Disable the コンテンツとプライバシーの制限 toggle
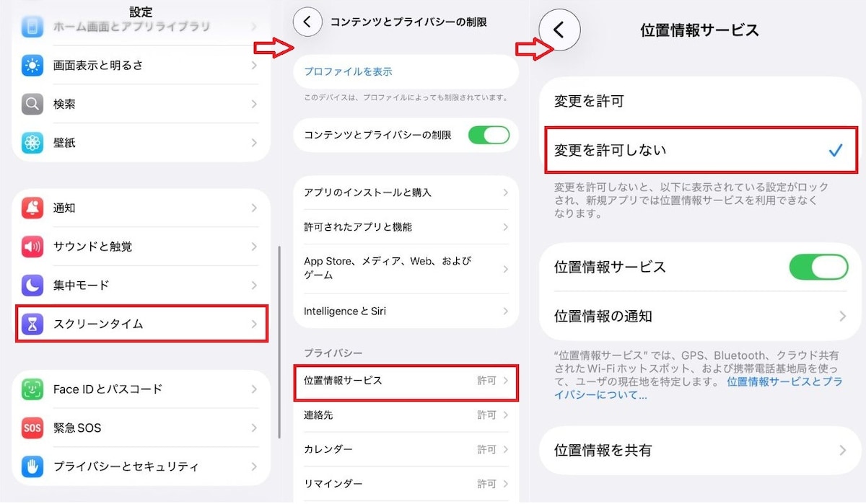Screen dimensions: 866x504 (489, 135)
